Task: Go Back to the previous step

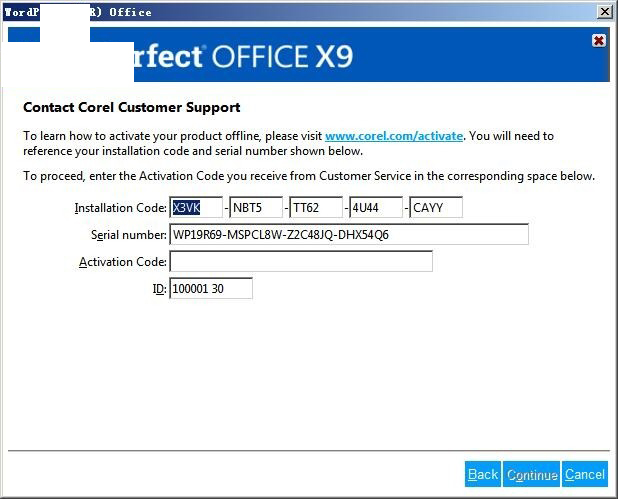Action: click(483, 474)
